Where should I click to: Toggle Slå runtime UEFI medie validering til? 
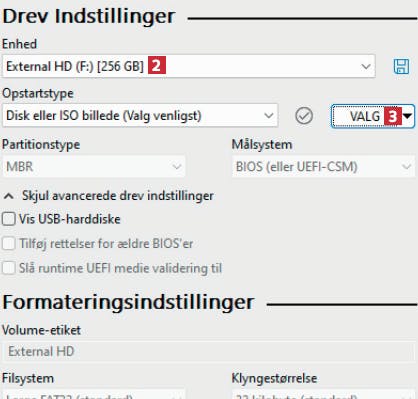(9, 268)
